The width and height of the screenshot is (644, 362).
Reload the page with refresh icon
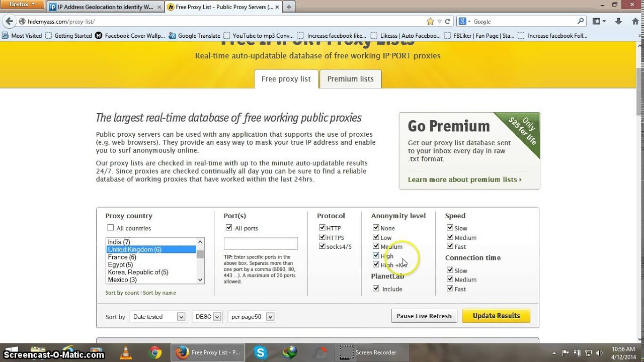click(447, 22)
